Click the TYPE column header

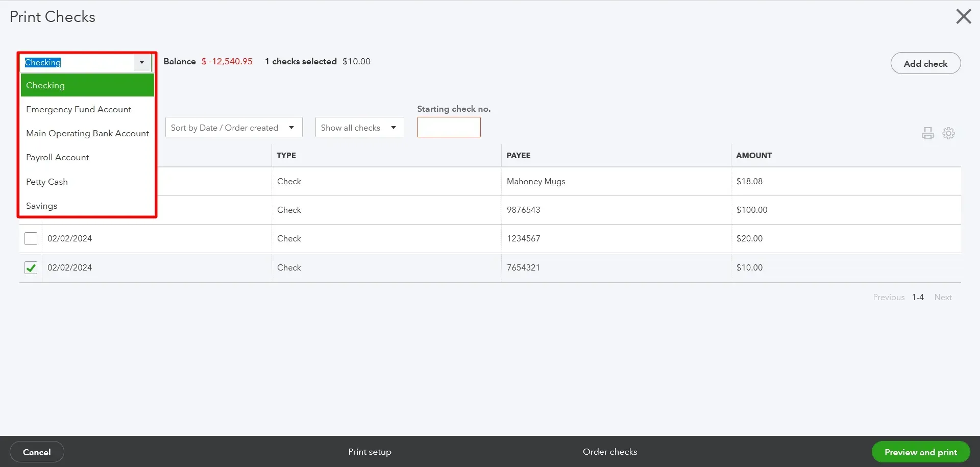286,155
